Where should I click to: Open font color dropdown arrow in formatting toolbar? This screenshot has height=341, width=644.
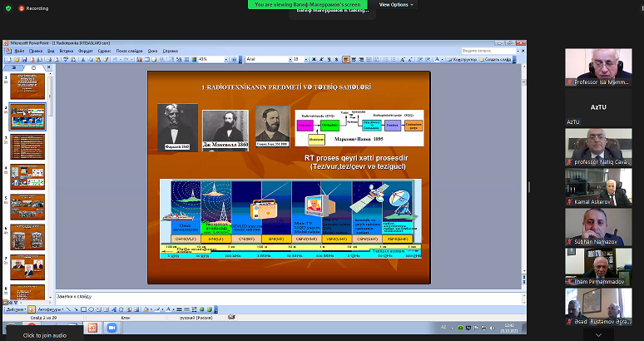pyautogui.click(x=443, y=60)
